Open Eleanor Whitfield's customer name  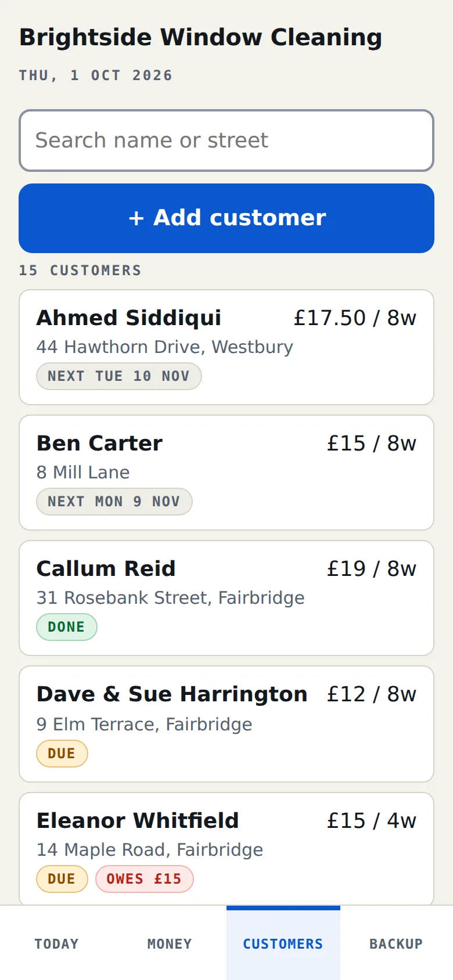click(x=138, y=821)
